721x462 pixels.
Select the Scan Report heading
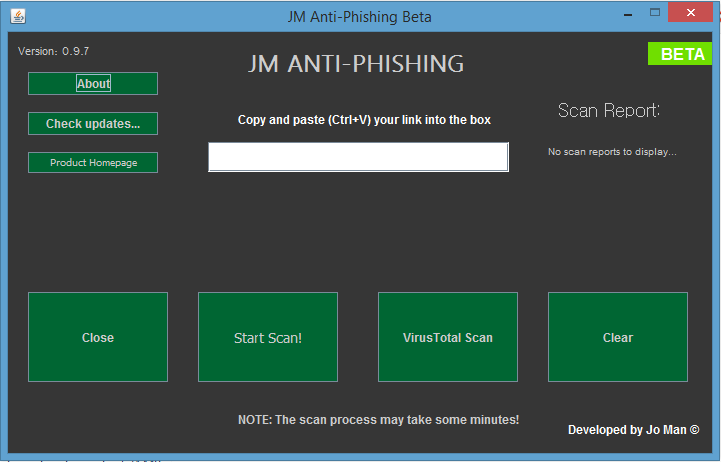[609, 111]
